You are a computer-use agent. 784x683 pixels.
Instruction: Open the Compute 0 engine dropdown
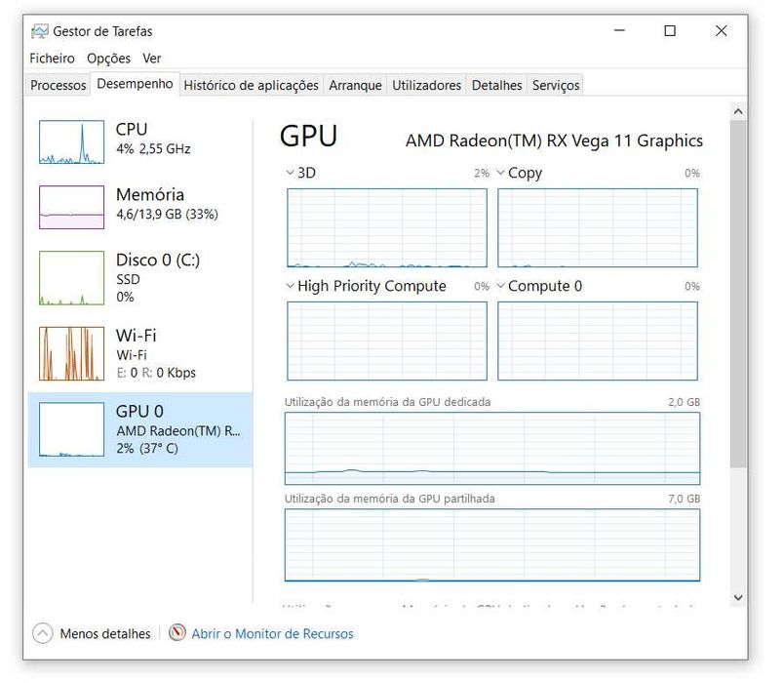[500, 286]
